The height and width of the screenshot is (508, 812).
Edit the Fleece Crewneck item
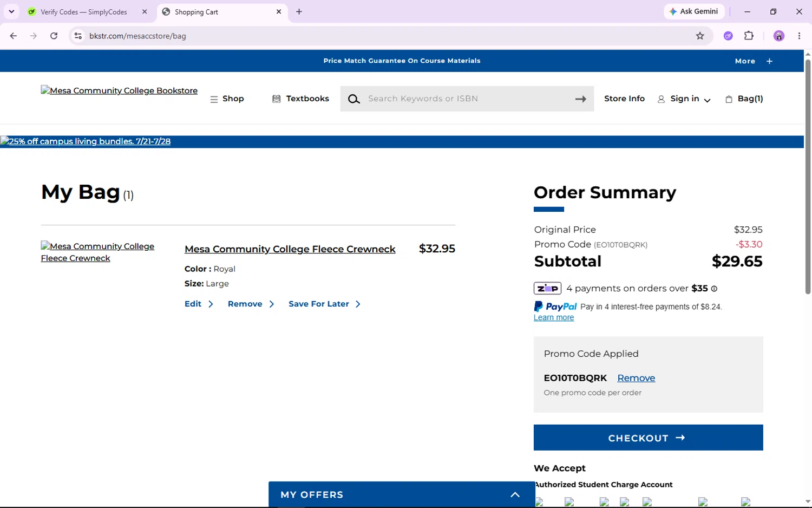(199, 304)
